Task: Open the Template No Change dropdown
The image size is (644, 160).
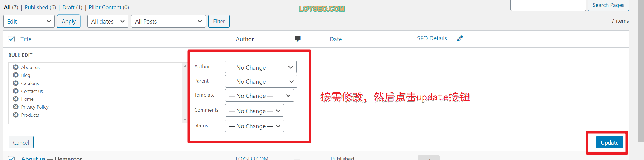Action: 260,95
